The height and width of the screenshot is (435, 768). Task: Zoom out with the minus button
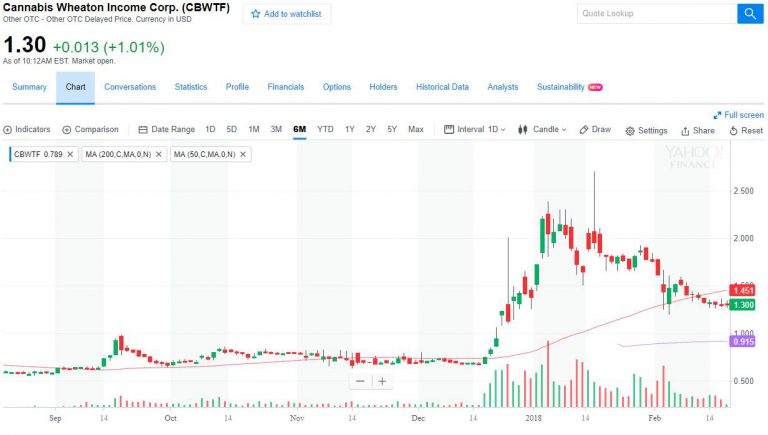click(x=360, y=381)
